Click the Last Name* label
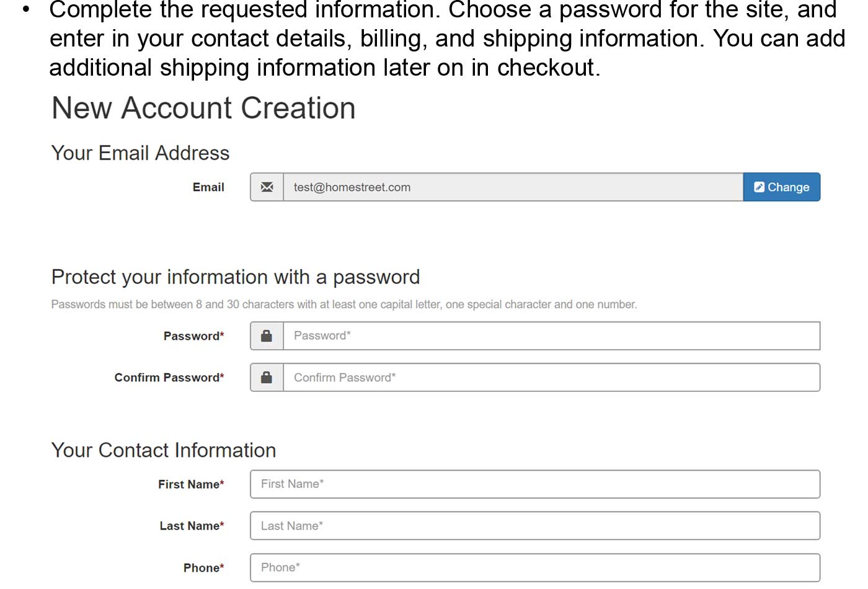868x589 pixels. tap(192, 526)
